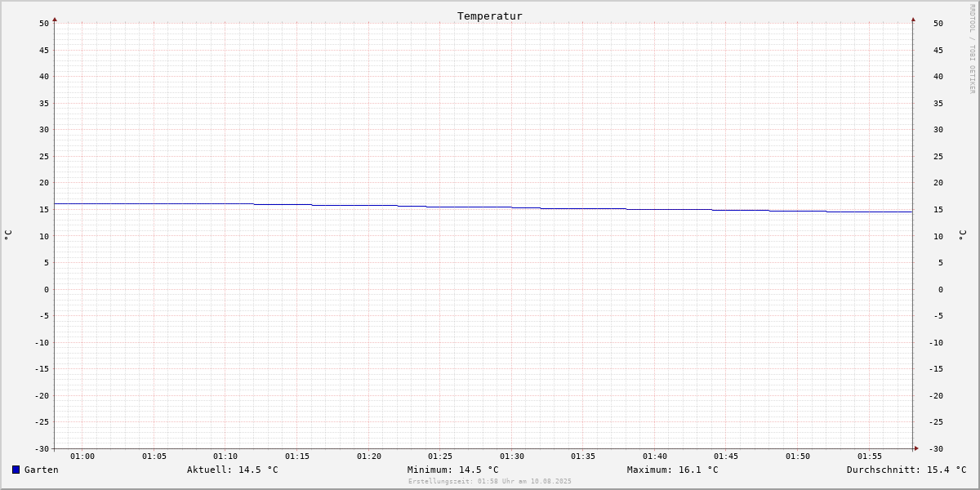Click the x-axis end arrowhead
Viewport: 980px width, 490px height.
tap(916, 448)
